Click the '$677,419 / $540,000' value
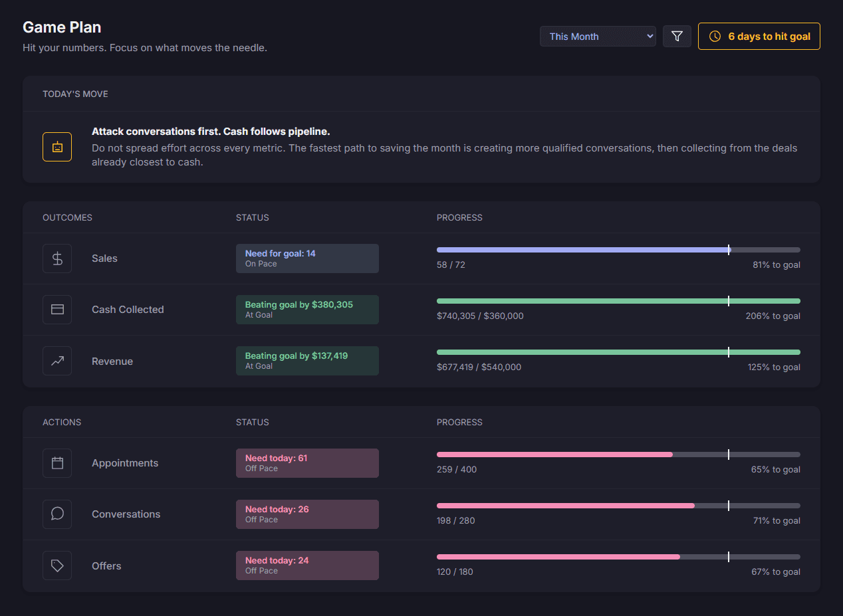Viewport: 843px width, 616px height. tap(479, 367)
